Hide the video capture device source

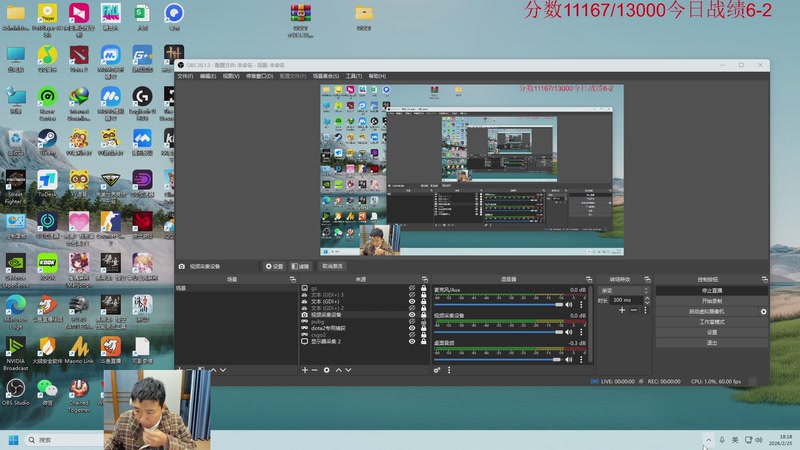pyautogui.click(x=412, y=315)
